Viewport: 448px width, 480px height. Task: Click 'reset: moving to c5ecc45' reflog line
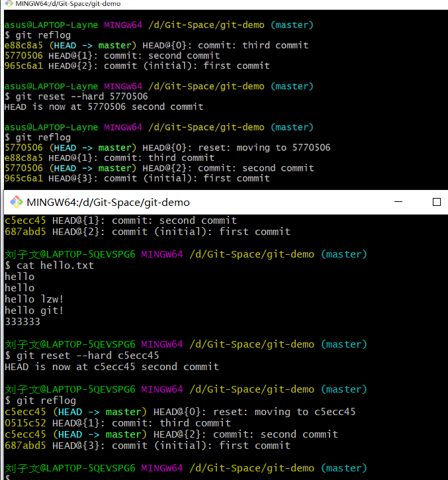(180, 412)
